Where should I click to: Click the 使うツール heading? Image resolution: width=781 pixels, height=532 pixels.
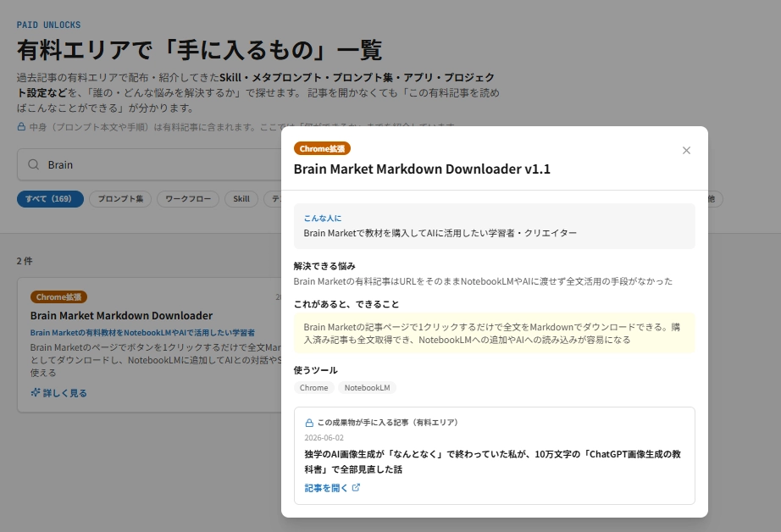[x=315, y=370]
